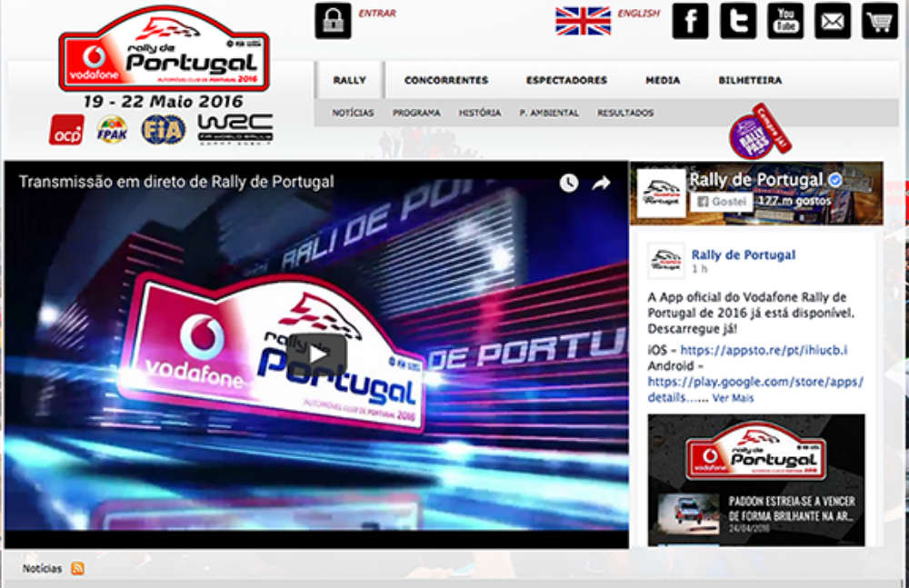Click the Rally Pass badge
909x588 pixels.
(x=759, y=132)
